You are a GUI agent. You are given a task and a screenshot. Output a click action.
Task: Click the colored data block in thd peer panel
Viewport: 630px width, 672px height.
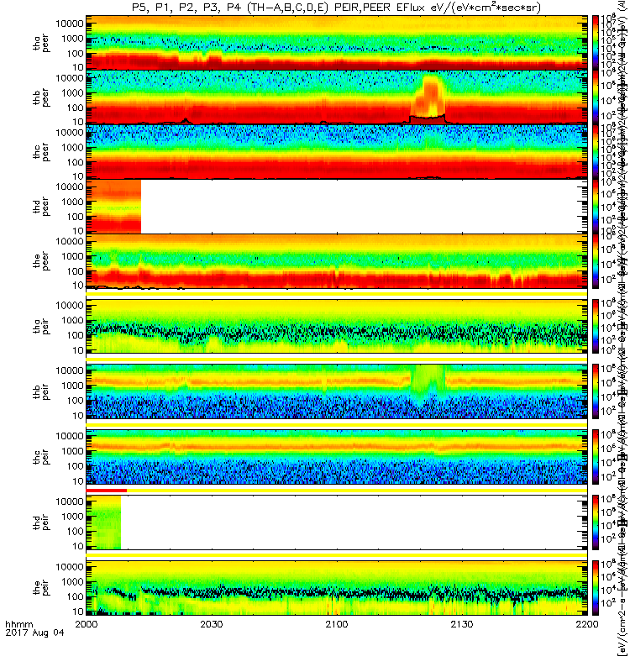click(x=113, y=207)
